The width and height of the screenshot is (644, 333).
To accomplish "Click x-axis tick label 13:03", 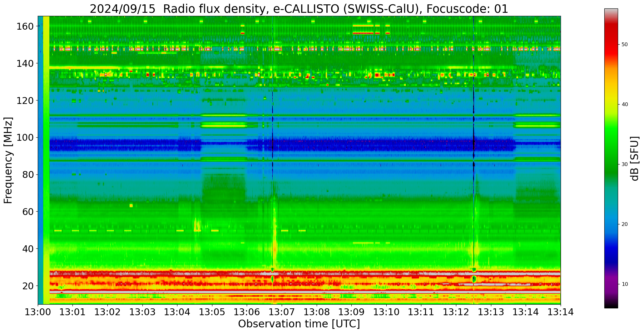I will coord(143,312).
